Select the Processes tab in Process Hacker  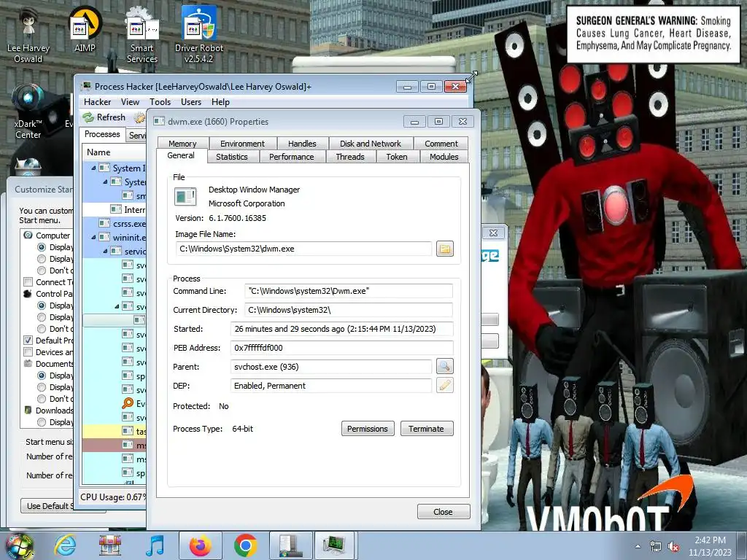[102, 134]
